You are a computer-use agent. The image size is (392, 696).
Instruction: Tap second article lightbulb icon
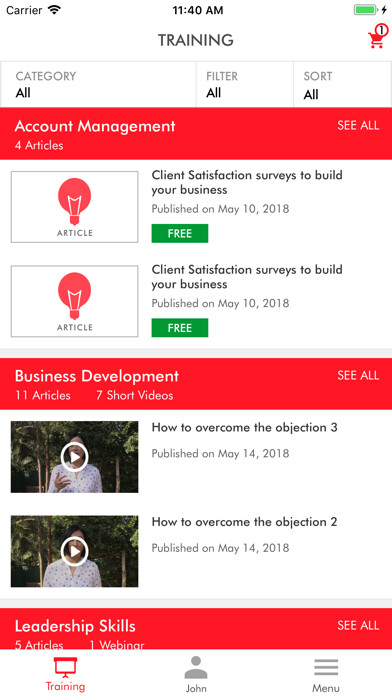pyautogui.click(x=75, y=296)
